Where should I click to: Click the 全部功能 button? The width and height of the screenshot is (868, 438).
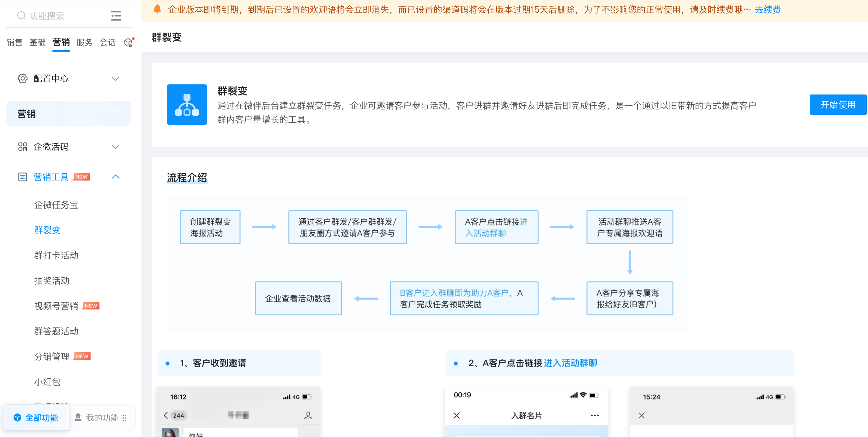pos(36,417)
